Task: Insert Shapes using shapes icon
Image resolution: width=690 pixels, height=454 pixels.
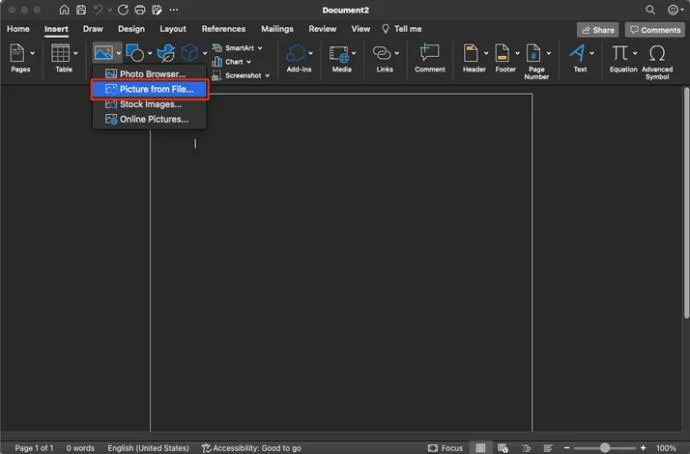Action: pos(135,53)
